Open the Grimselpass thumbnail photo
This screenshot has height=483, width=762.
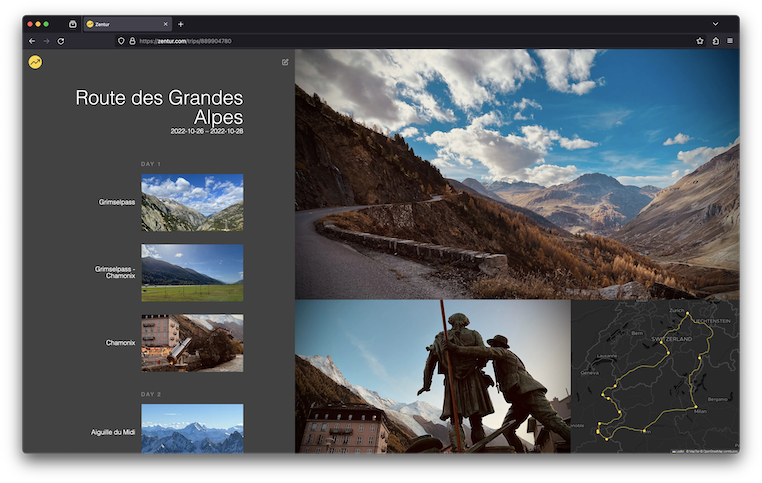tap(192, 203)
